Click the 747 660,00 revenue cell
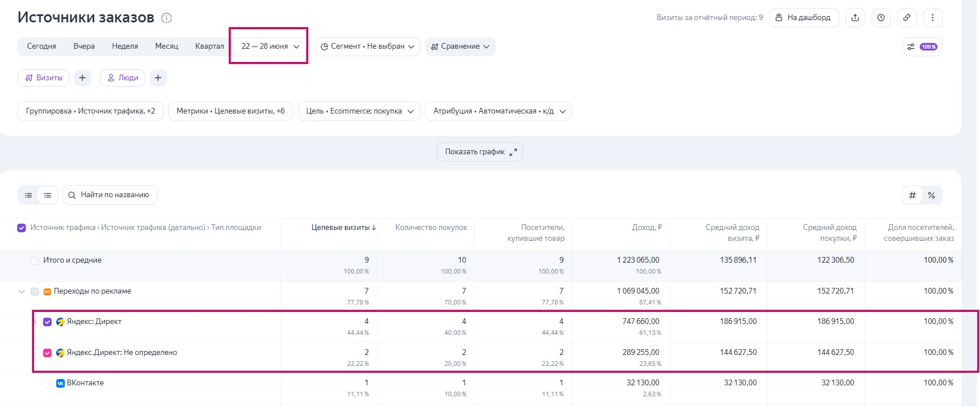This screenshot has width=980, height=406. click(x=641, y=322)
